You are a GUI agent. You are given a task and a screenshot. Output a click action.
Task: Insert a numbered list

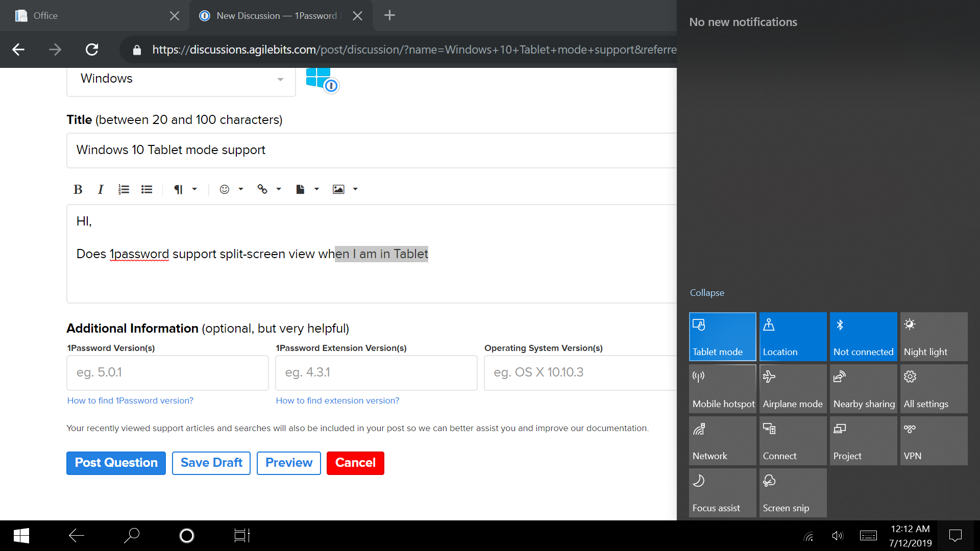[x=124, y=189]
